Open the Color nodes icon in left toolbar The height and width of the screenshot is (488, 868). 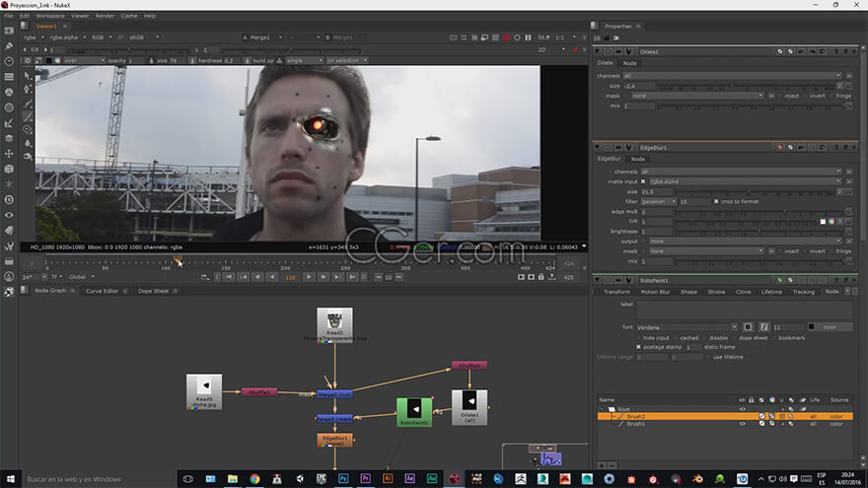click(9, 93)
